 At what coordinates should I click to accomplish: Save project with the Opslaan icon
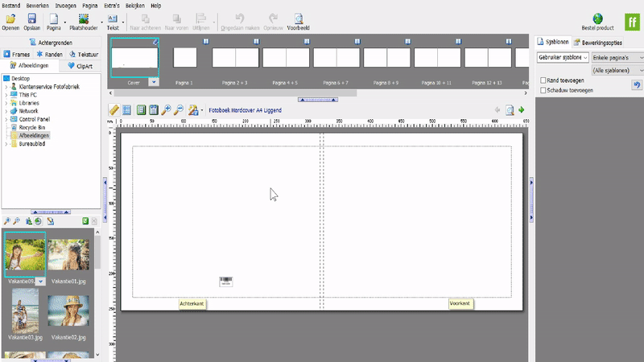tap(31, 19)
